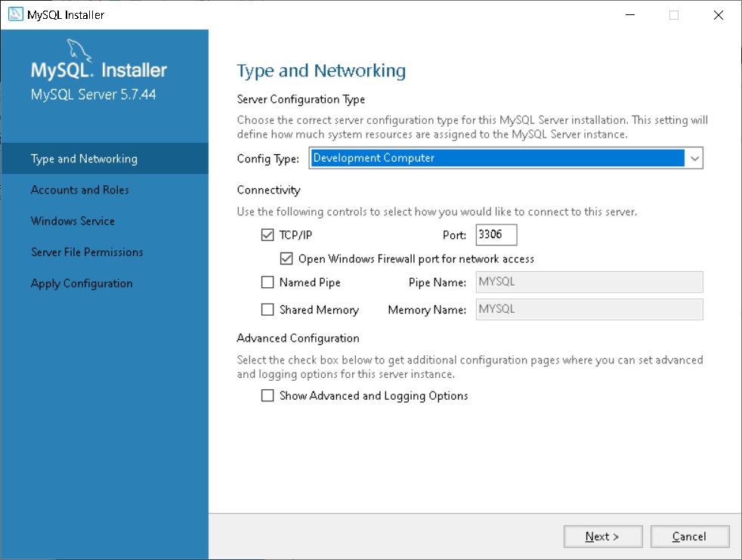Click the Next button
This screenshot has height=560, width=742.
click(603, 537)
